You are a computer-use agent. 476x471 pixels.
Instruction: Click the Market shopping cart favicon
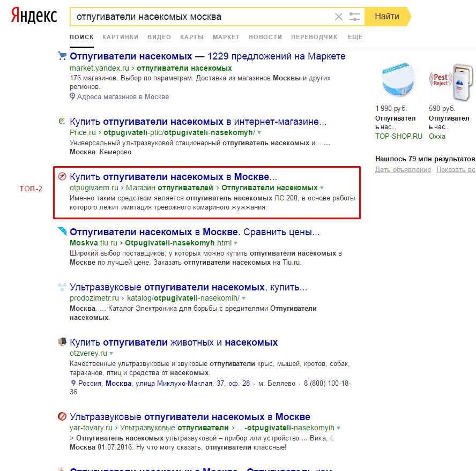point(62,56)
